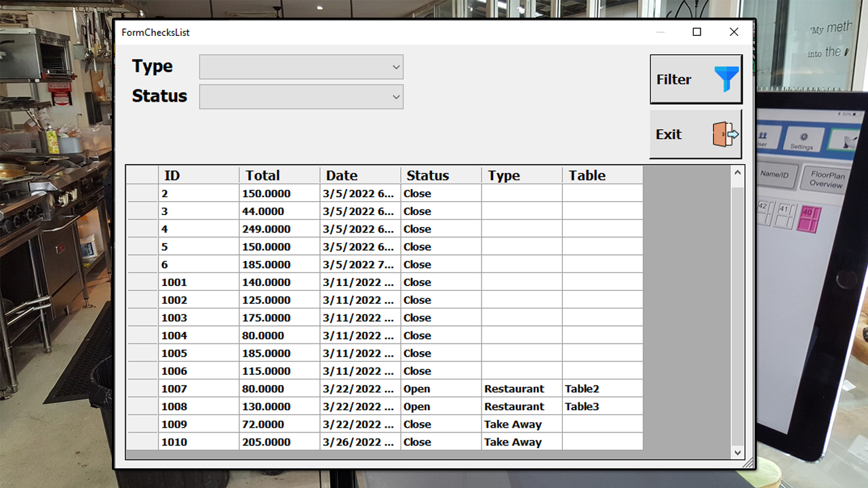The height and width of the screenshot is (488, 868).
Task: Click the Exit button
Action: (x=696, y=134)
